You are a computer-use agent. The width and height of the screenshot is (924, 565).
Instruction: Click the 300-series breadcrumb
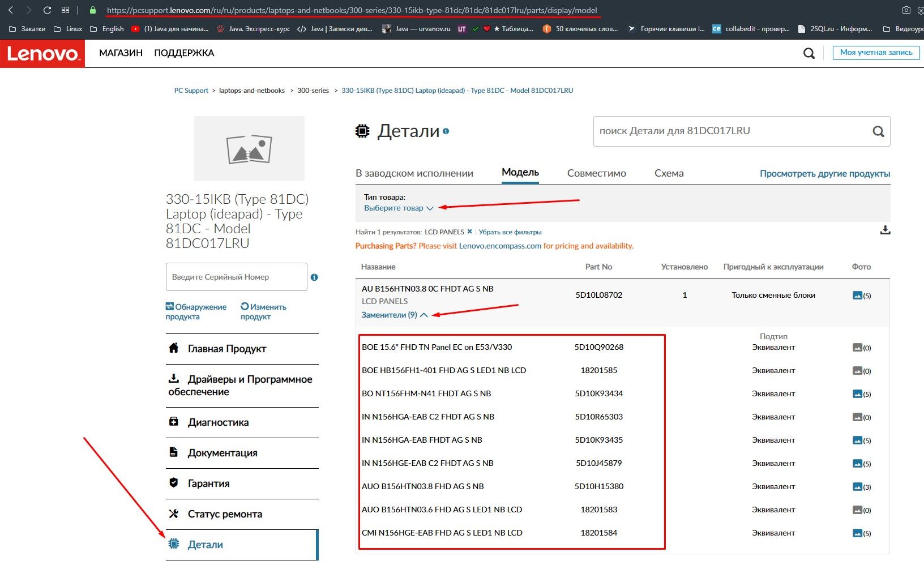pyautogui.click(x=313, y=91)
